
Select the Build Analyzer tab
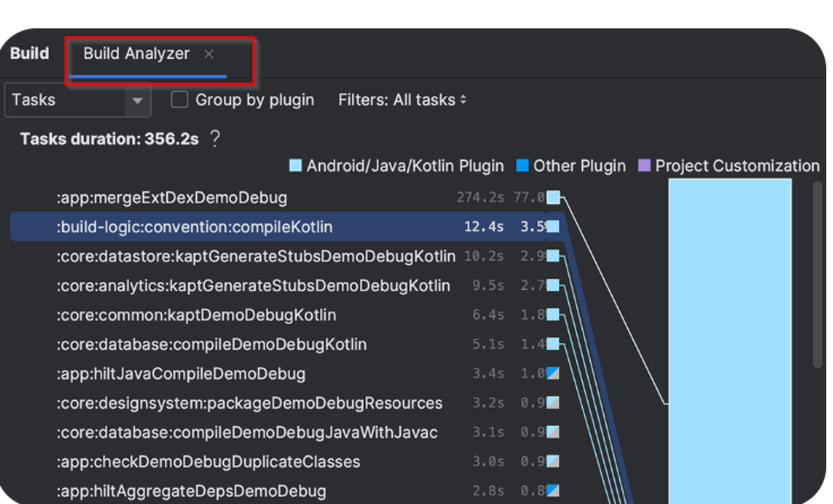(x=137, y=54)
